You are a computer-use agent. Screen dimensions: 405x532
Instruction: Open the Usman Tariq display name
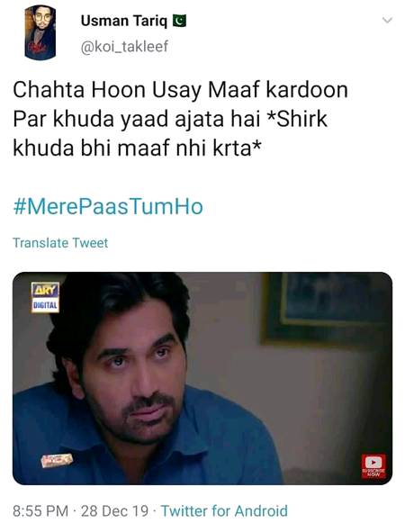(x=124, y=21)
